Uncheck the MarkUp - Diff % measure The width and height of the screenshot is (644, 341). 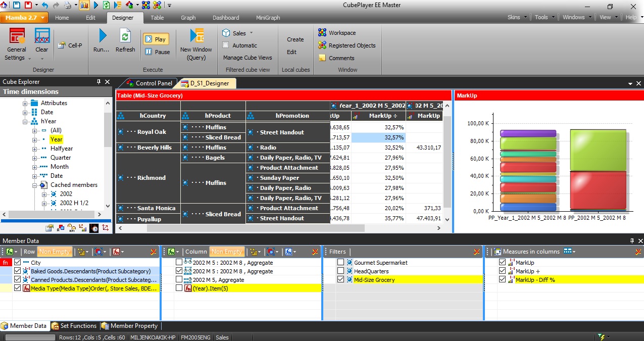click(502, 280)
